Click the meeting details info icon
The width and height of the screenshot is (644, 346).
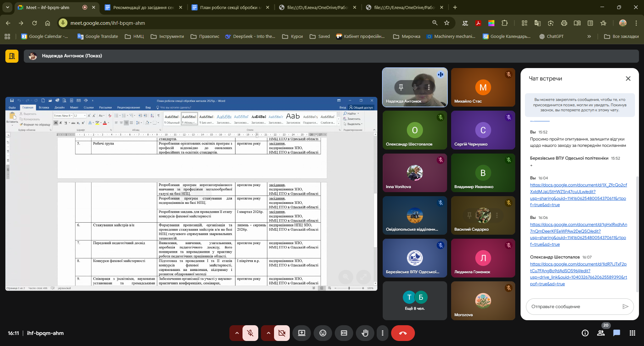point(585,333)
